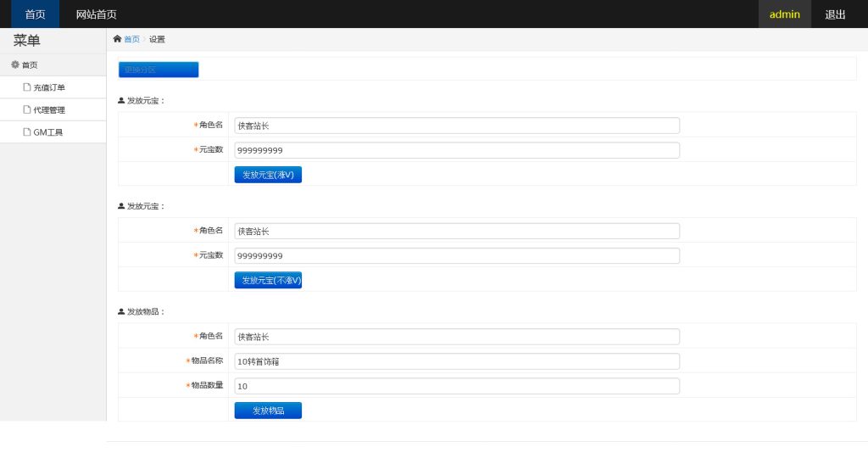Open the admin account menu

click(x=784, y=14)
